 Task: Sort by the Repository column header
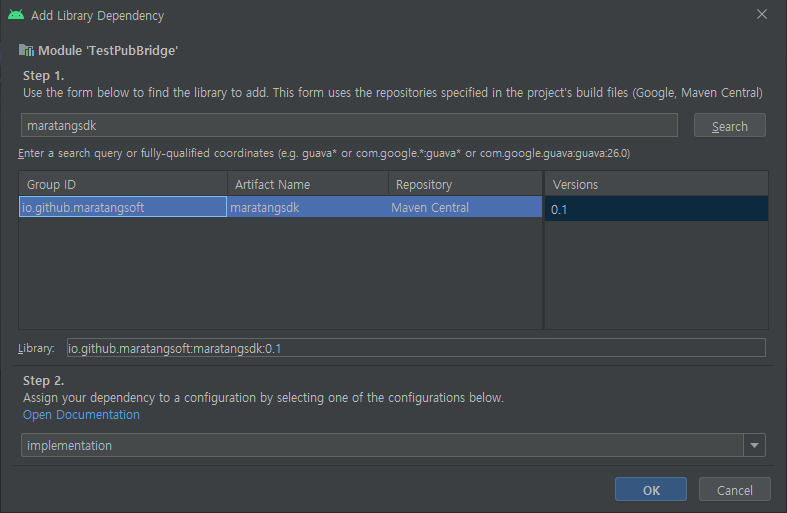coord(465,184)
